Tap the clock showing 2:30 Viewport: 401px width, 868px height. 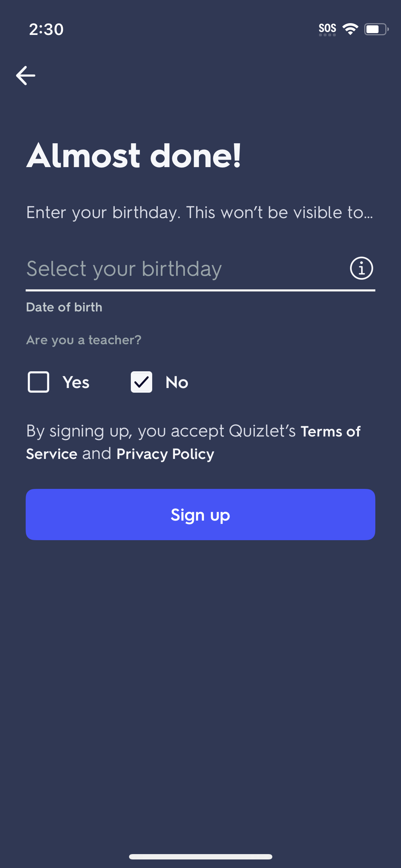pyautogui.click(x=47, y=30)
